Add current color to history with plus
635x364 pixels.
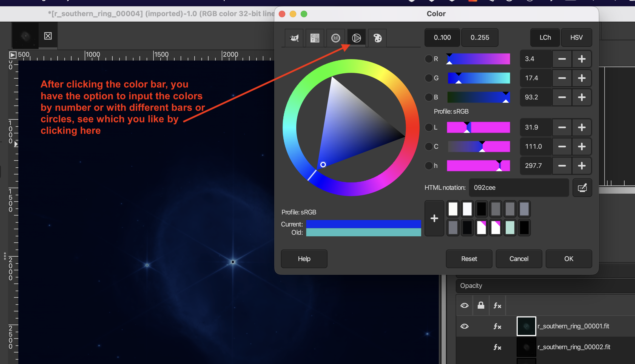[434, 218]
